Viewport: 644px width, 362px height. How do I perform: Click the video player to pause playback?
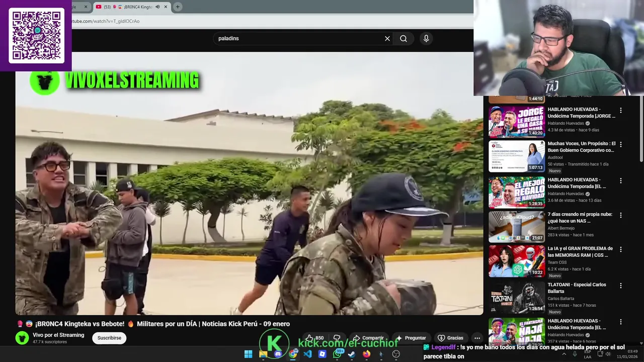pyautogui.click(x=249, y=184)
